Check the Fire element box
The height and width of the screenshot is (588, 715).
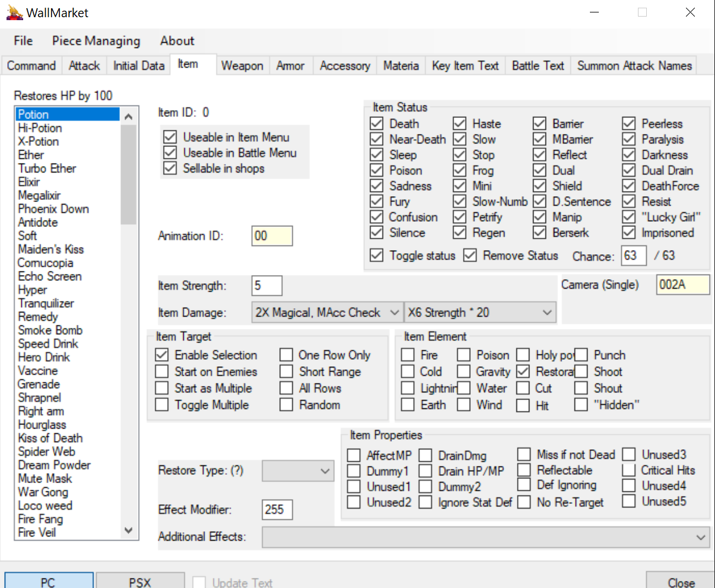[x=408, y=354]
